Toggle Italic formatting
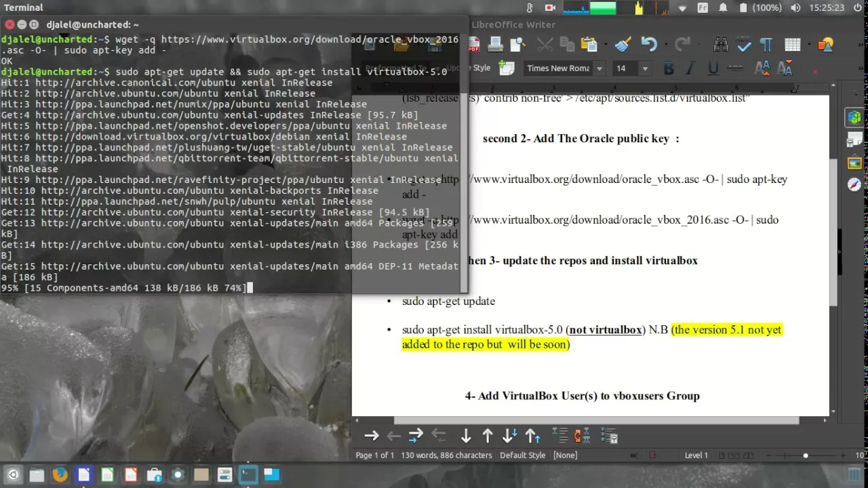The height and width of the screenshot is (488, 868). point(690,68)
